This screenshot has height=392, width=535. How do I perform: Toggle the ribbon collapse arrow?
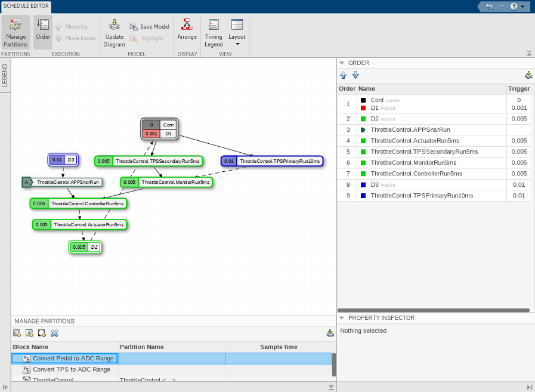[x=529, y=53]
